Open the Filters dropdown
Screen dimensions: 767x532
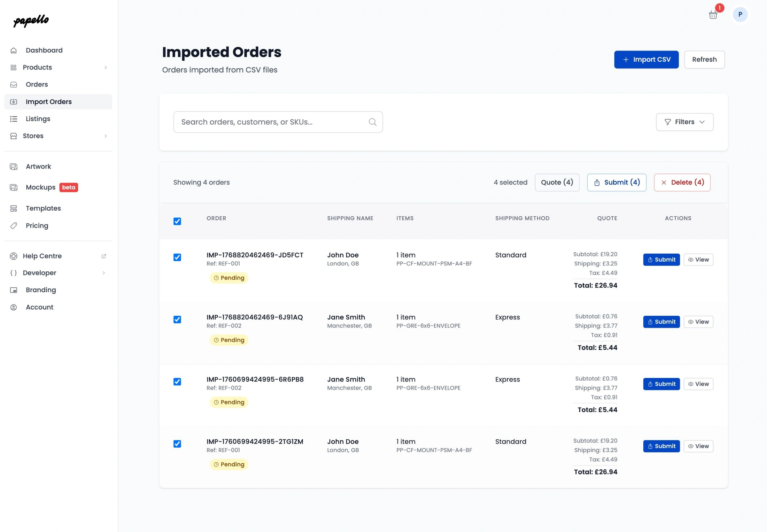click(x=684, y=122)
